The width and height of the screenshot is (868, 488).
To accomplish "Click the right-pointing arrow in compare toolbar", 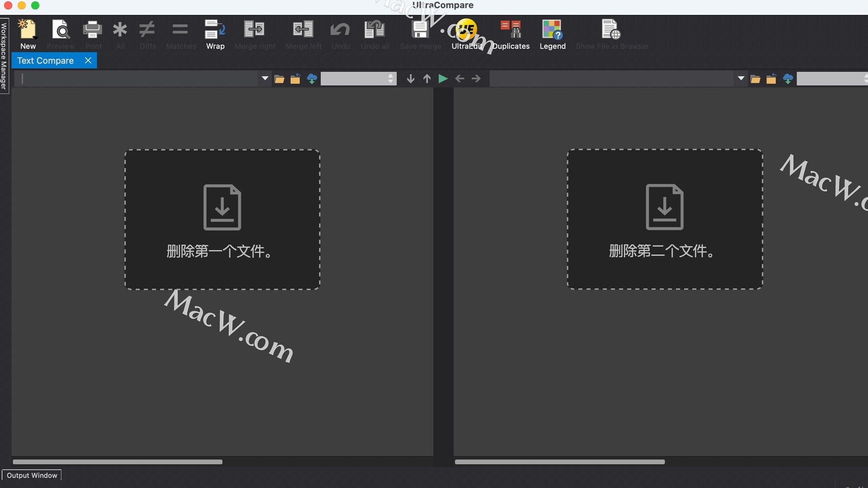I will (476, 79).
